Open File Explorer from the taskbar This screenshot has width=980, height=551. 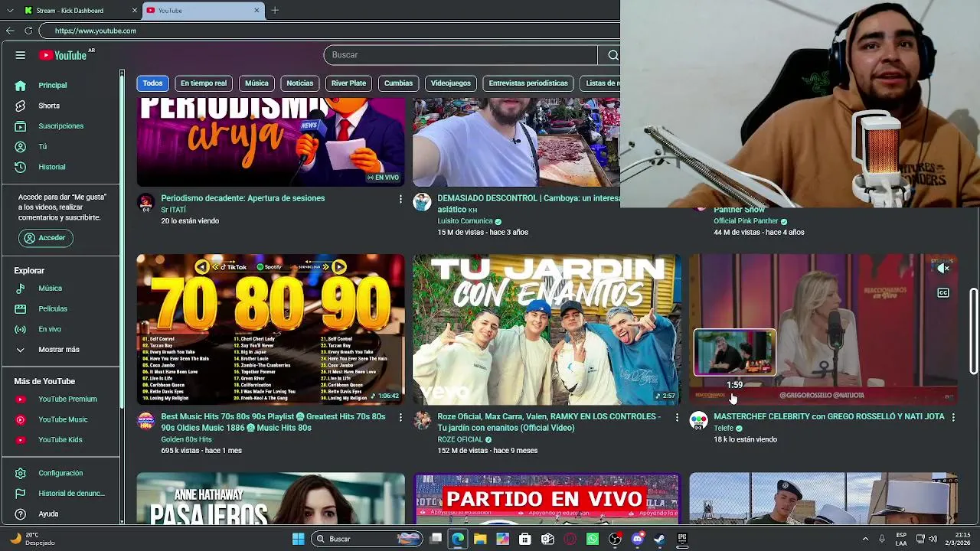(480, 539)
